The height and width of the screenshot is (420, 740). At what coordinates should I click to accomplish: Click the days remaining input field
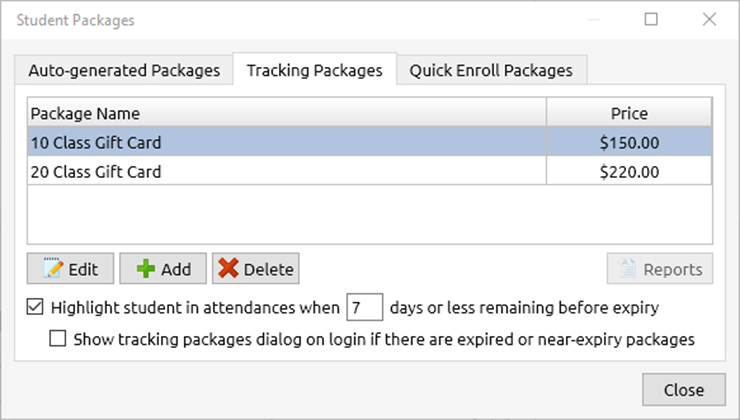[363, 307]
